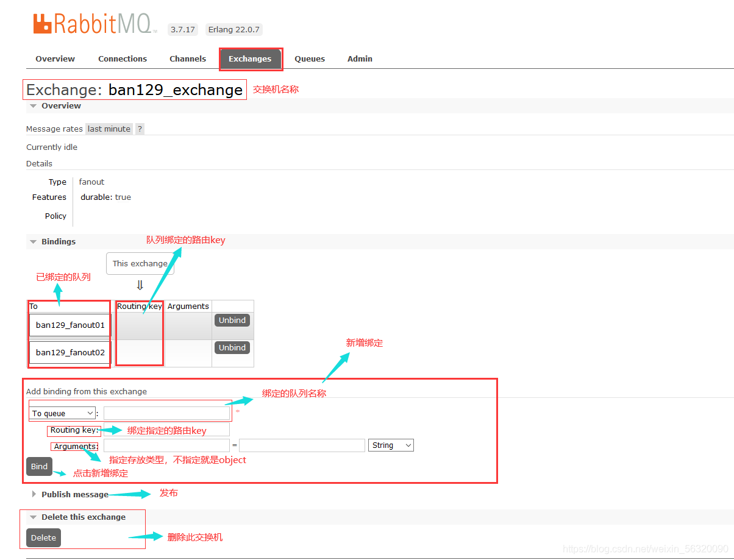Open the Overview tab
Image resolution: width=734 pixels, height=560 pixels.
tap(55, 59)
